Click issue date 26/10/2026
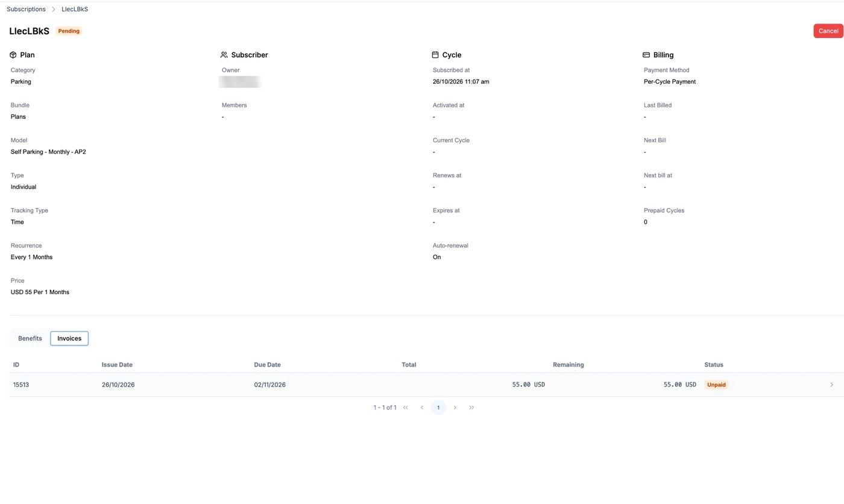The height and width of the screenshot is (504, 844). pyautogui.click(x=118, y=385)
